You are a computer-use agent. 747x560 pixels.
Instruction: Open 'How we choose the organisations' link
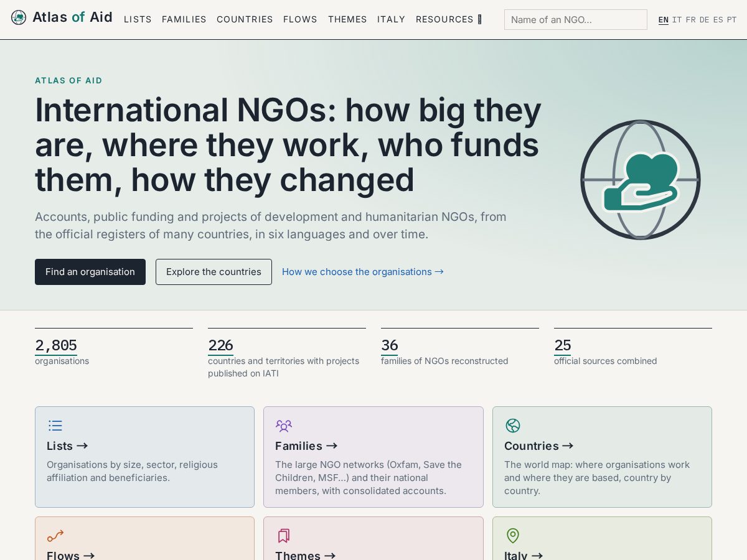tap(363, 272)
